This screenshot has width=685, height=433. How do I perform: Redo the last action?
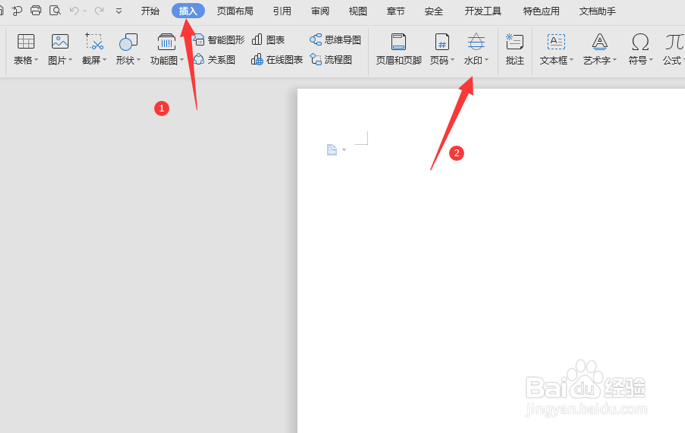pyautogui.click(x=99, y=10)
